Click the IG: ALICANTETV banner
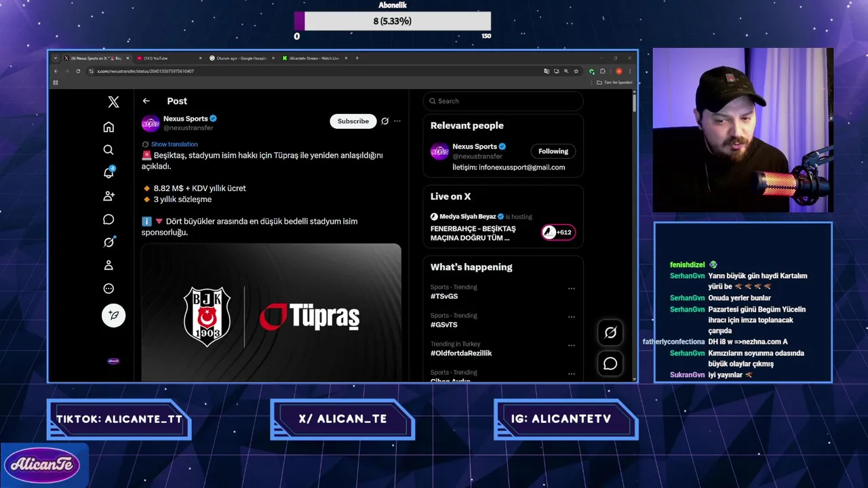 point(566,420)
